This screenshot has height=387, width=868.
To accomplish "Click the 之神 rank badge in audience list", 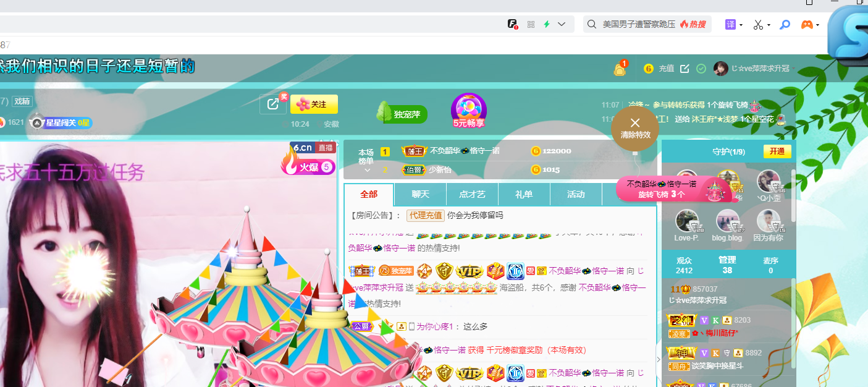I will click(681, 320).
